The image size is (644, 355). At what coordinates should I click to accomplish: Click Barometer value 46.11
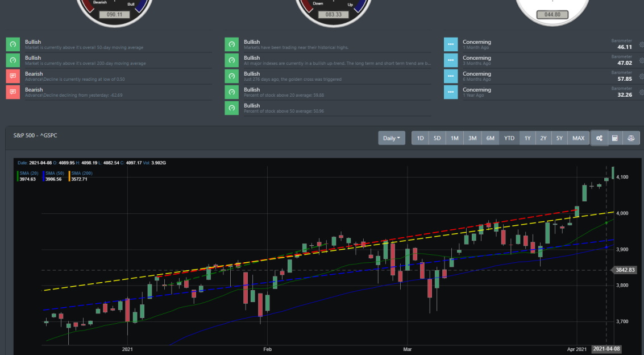(x=625, y=47)
